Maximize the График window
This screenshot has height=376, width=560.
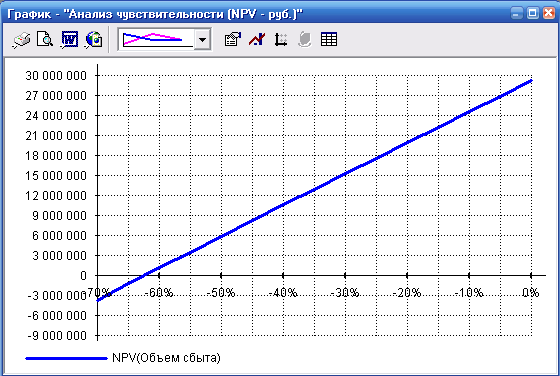coord(532,14)
